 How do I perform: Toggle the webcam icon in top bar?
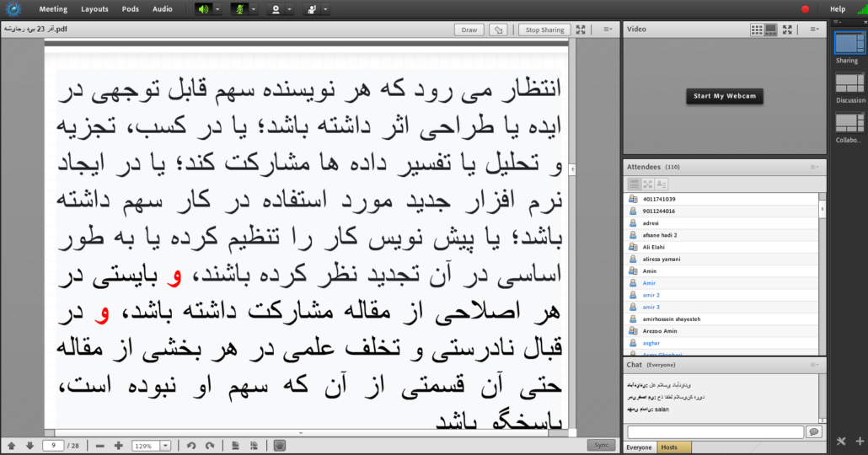click(x=276, y=9)
